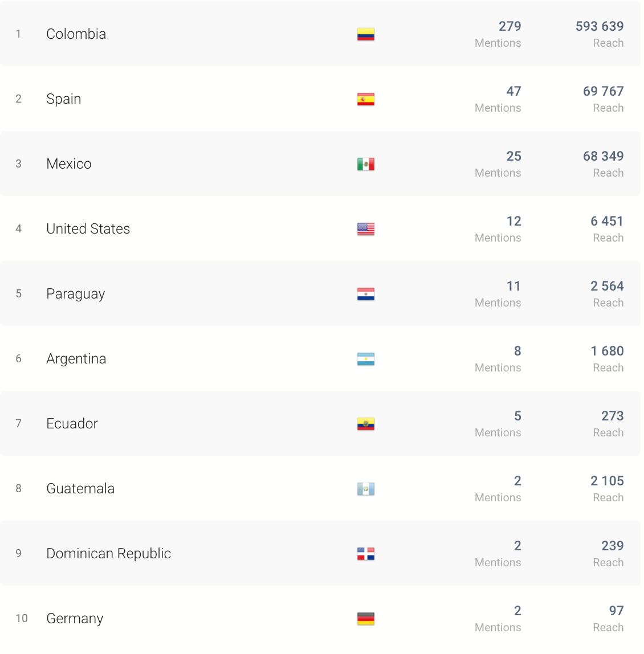
Task: Click Germany's 97 reach value
Action: coord(616,611)
